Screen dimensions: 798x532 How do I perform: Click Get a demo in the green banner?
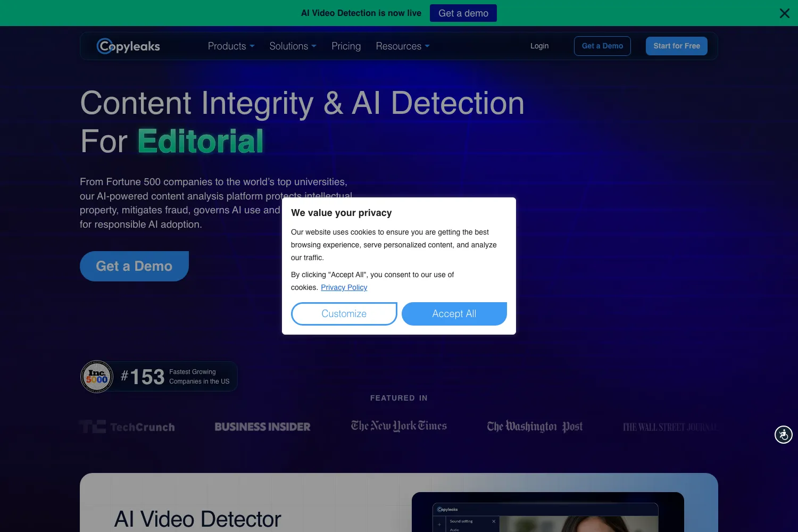coord(463,13)
